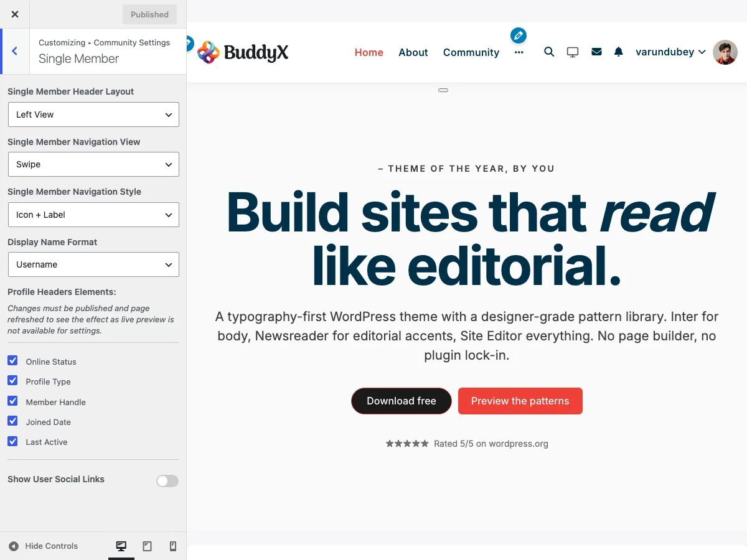Open the About menu item
Viewport: 747px width, 560px height.
point(413,52)
